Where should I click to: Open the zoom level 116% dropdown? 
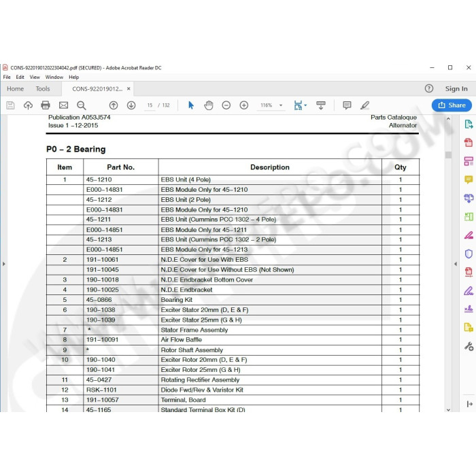(x=280, y=105)
